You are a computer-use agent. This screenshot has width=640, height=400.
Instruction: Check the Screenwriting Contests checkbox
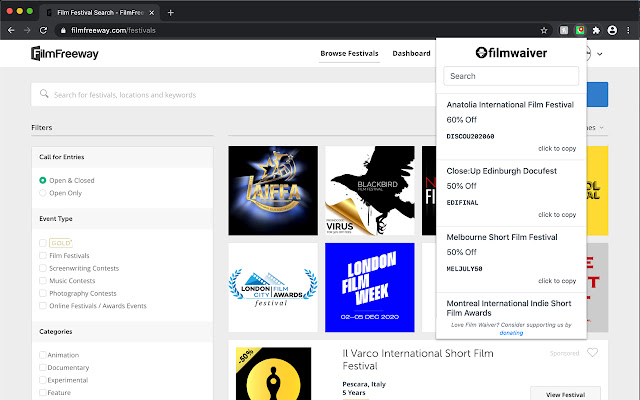click(x=43, y=268)
